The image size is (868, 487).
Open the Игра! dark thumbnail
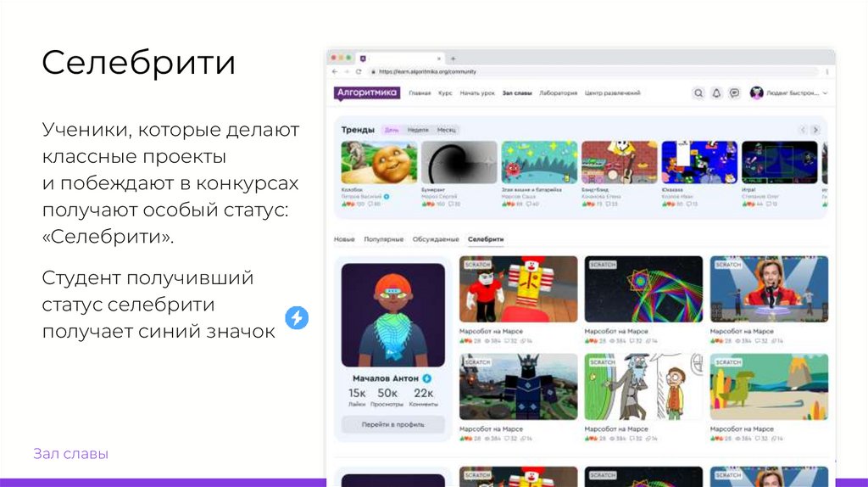[x=780, y=162]
